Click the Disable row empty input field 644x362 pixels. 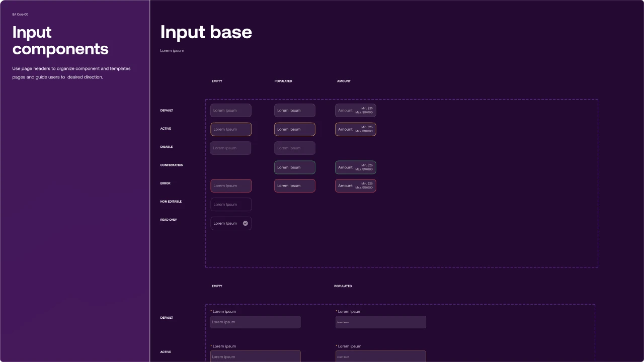230,148
